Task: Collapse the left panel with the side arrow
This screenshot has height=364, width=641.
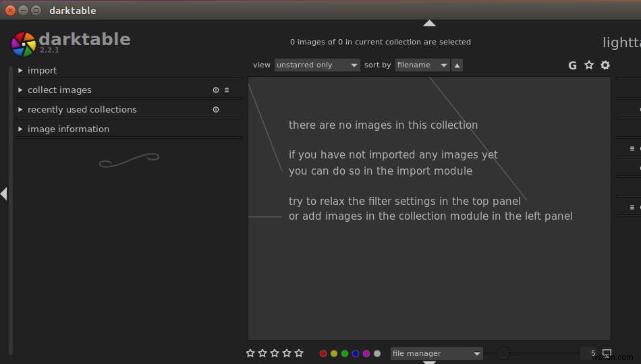Action: [4, 193]
